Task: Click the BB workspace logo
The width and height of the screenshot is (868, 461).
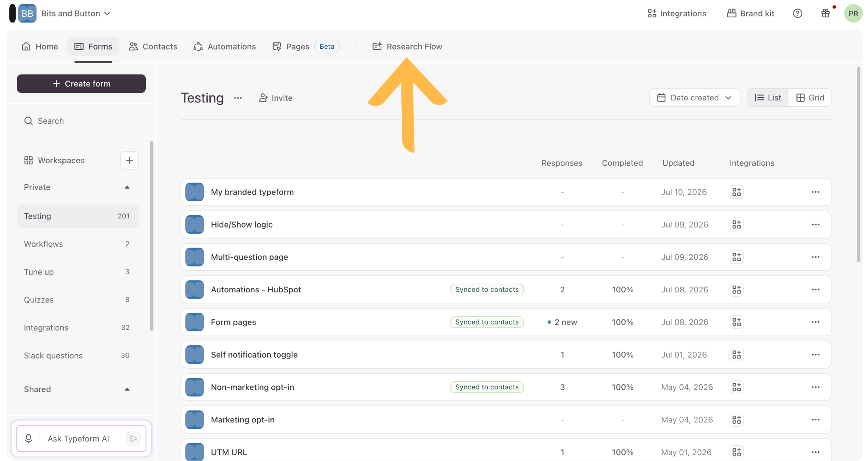Action: click(x=27, y=14)
